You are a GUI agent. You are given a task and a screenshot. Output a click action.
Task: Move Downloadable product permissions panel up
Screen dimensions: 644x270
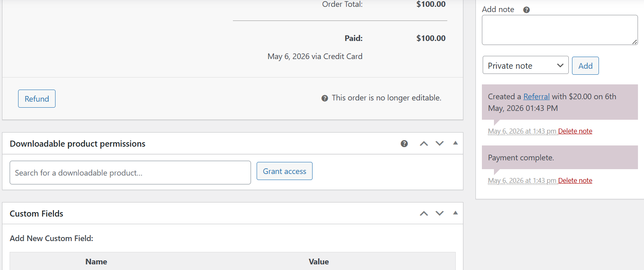(x=424, y=143)
